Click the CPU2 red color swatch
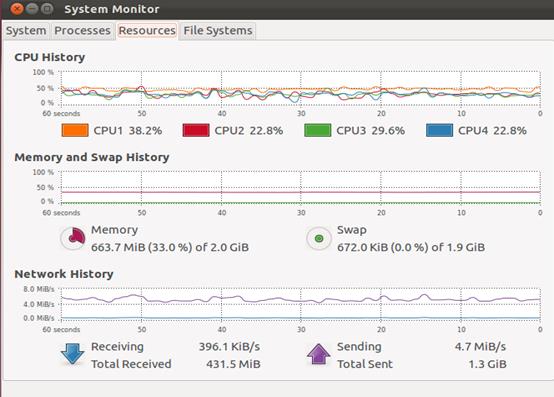This screenshot has height=397, width=554. coord(196,130)
